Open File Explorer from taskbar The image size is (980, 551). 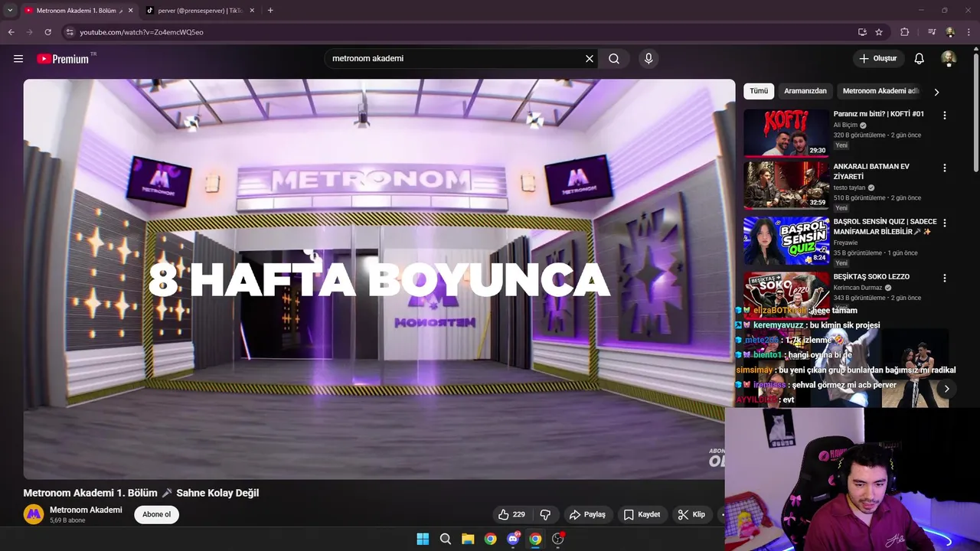click(x=468, y=539)
